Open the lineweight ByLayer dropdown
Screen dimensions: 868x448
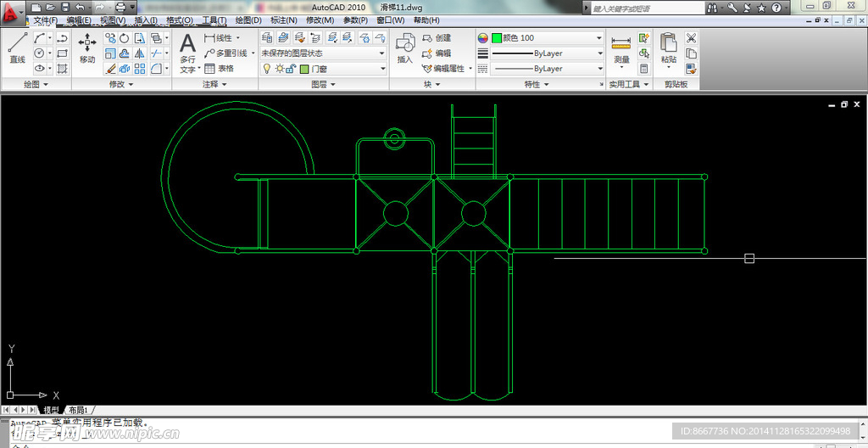point(547,53)
